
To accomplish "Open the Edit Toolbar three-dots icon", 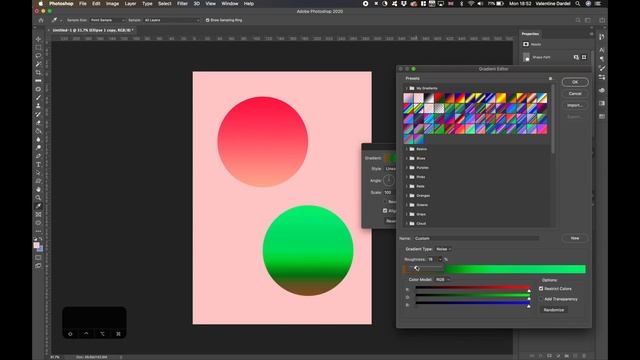I will click(38, 231).
